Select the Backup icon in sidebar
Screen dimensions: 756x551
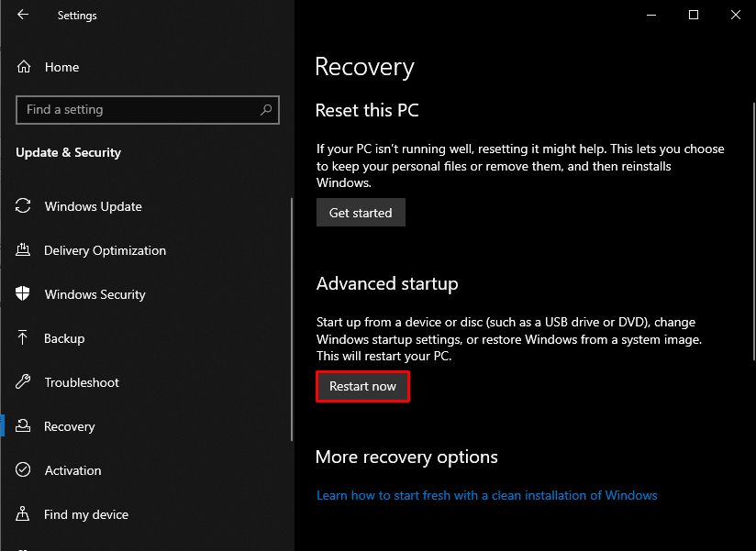tap(22, 338)
